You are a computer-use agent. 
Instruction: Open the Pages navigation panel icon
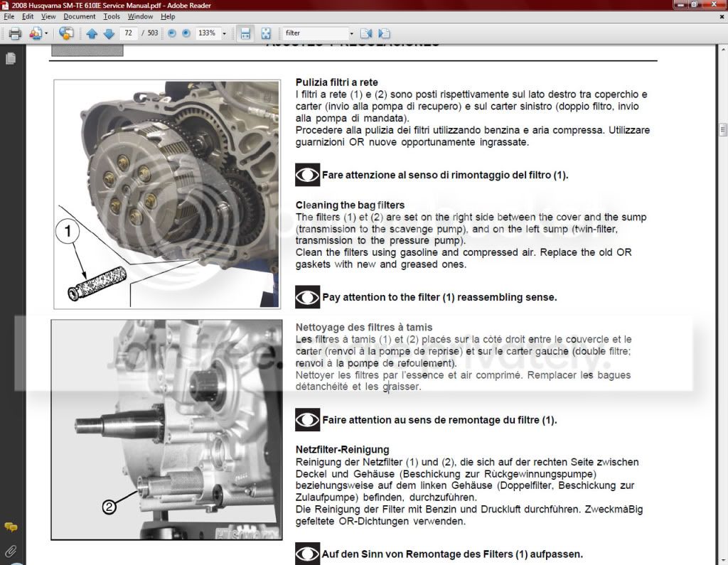pyautogui.click(x=10, y=58)
